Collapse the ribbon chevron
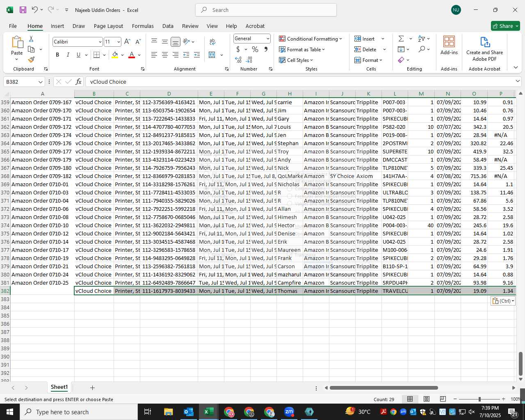Image resolution: width=525 pixels, height=420 pixels. coord(516,67)
